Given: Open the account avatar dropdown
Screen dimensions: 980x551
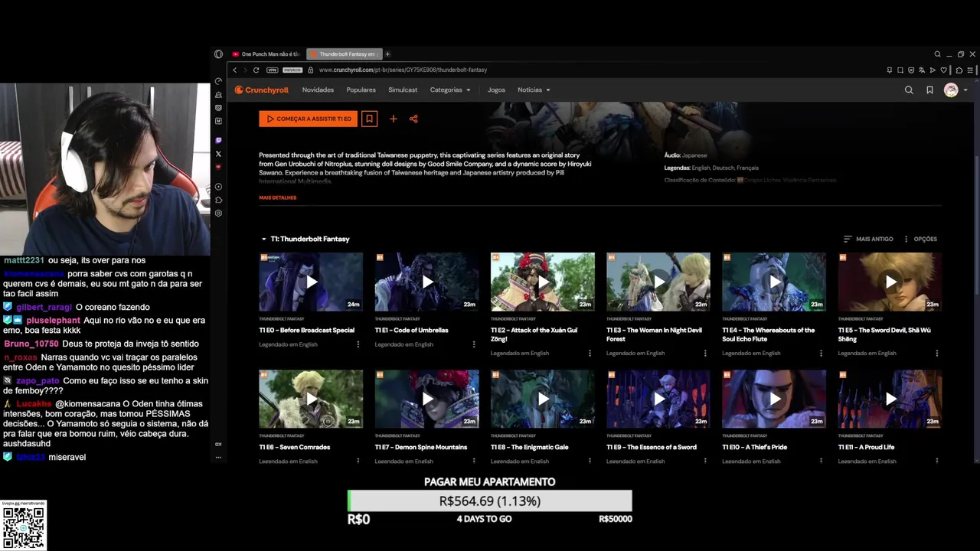Looking at the screenshot, I should coord(955,90).
